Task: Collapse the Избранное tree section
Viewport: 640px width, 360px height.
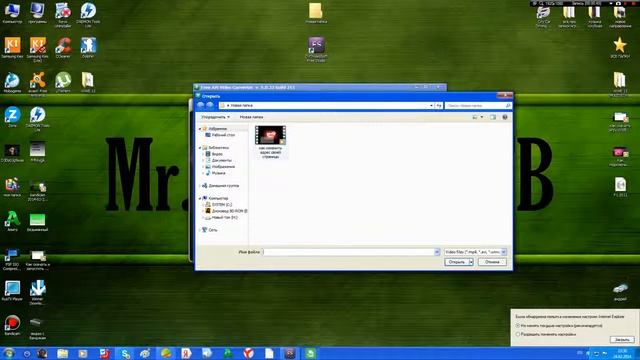Action: click(x=200, y=129)
